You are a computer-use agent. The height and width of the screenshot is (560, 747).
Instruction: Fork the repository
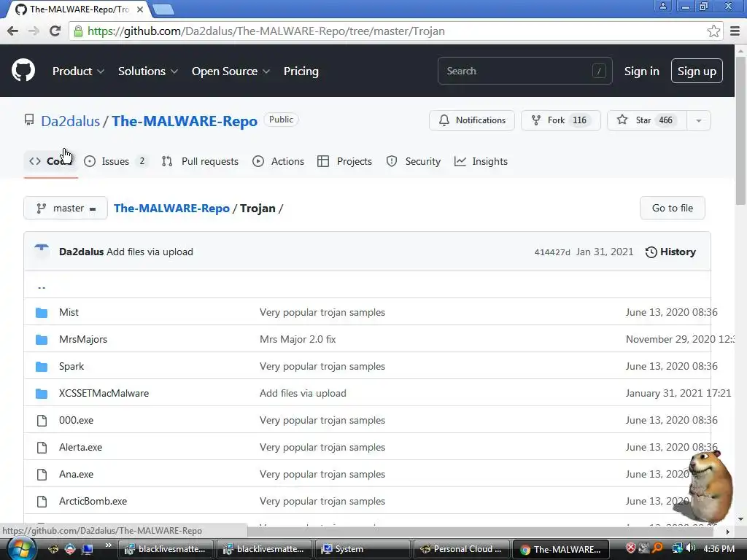pyautogui.click(x=561, y=120)
